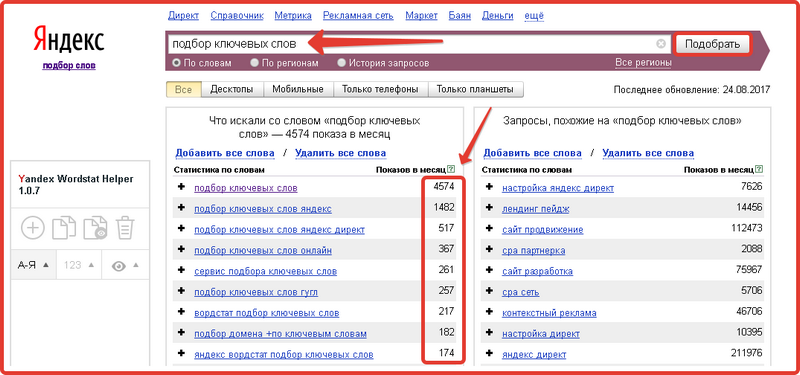Open 'Рекламная сеть' in the top navigation
Screen dimensions: 800x375
(358, 15)
